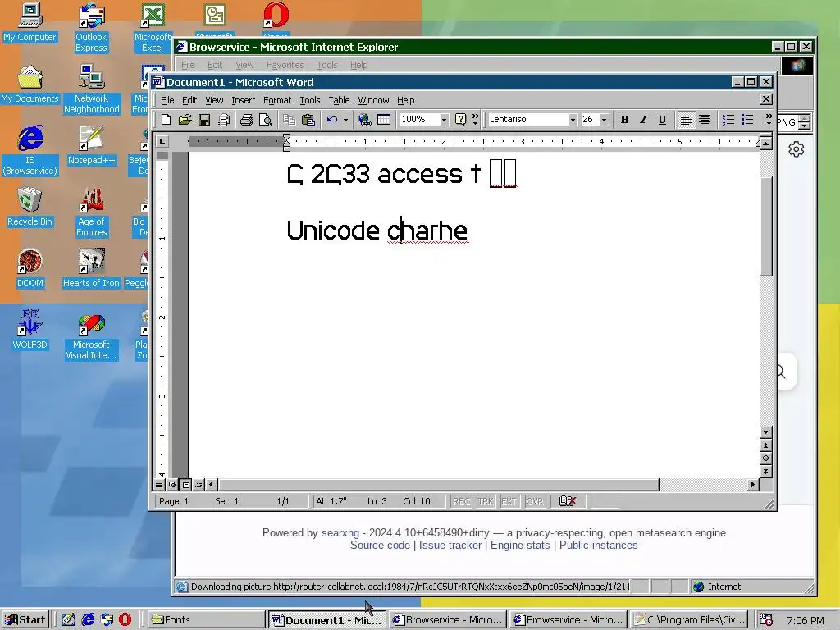Image resolution: width=840 pixels, height=630 pixels.
Task: Click the Copy icon in Word toolbar
Action: (x=290, y=120)
